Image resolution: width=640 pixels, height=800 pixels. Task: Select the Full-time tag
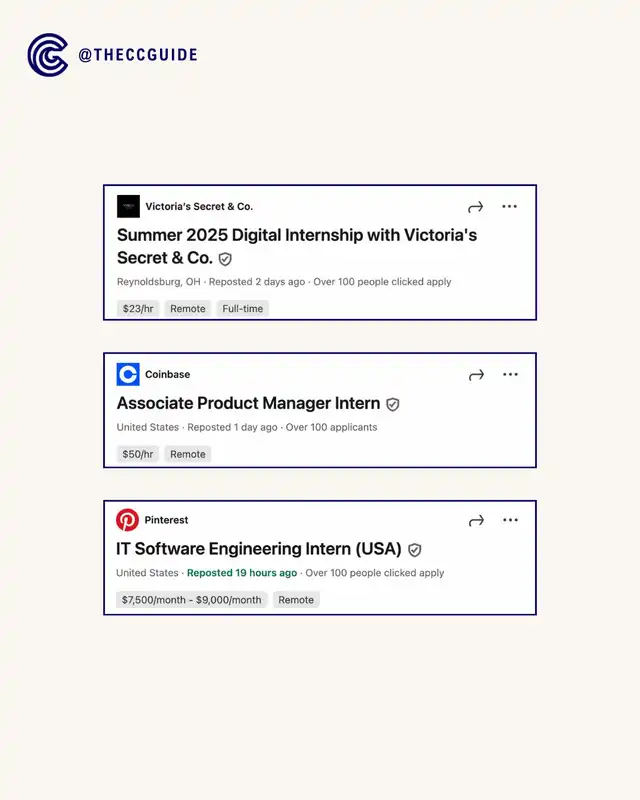point(243,309)
